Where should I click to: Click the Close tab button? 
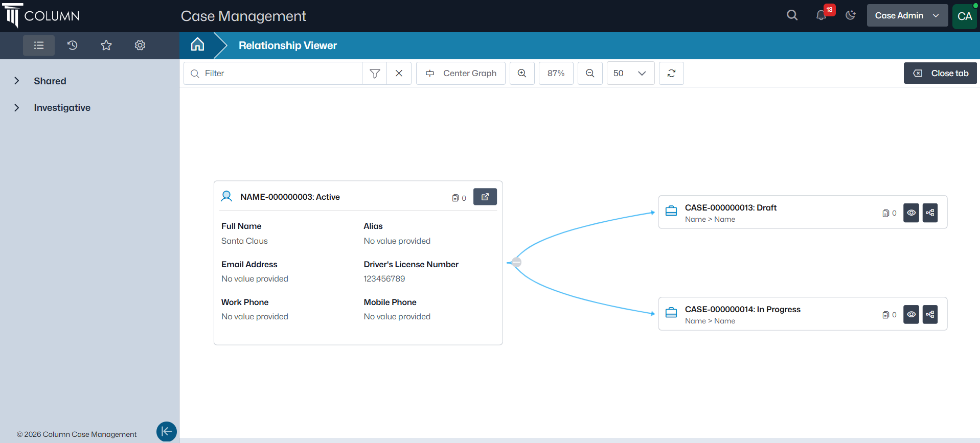tap(940, 73)
